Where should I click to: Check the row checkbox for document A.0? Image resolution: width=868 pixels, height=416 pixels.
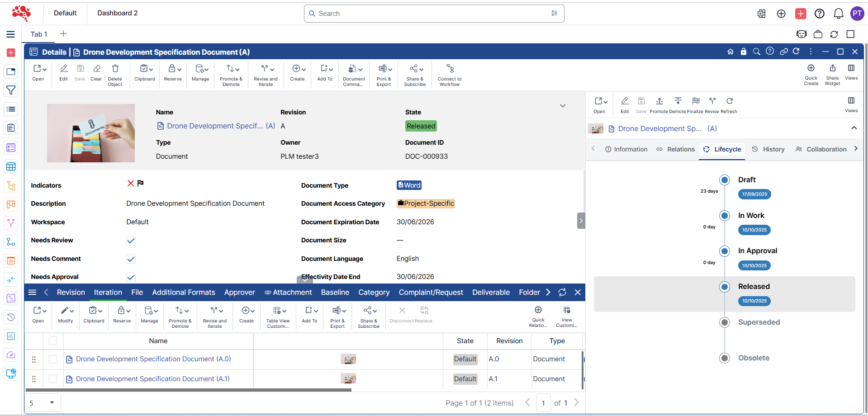(53, 359)
